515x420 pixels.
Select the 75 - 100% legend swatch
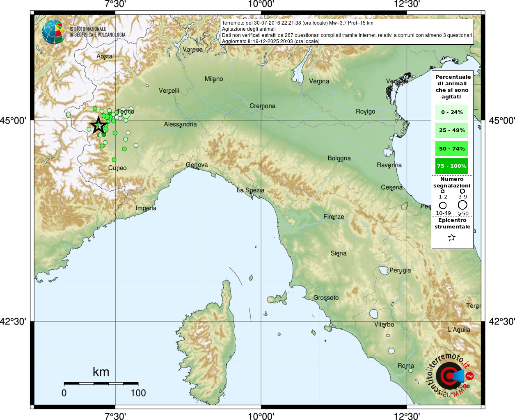tap(452, 166)
